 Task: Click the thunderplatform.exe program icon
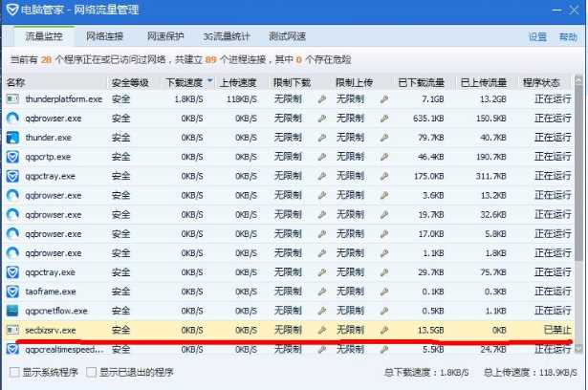pyautogui.click(x=12, y=98)
